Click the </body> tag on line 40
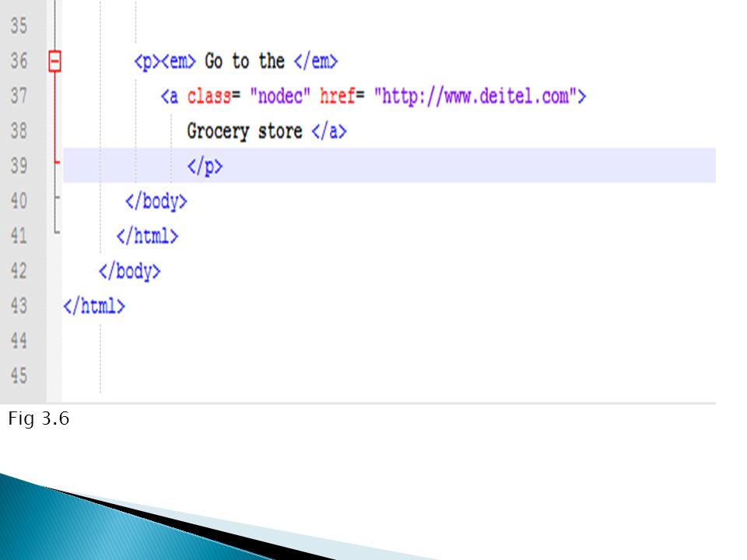Viewport: 747px width, 560px height. [x=156, y=202]
